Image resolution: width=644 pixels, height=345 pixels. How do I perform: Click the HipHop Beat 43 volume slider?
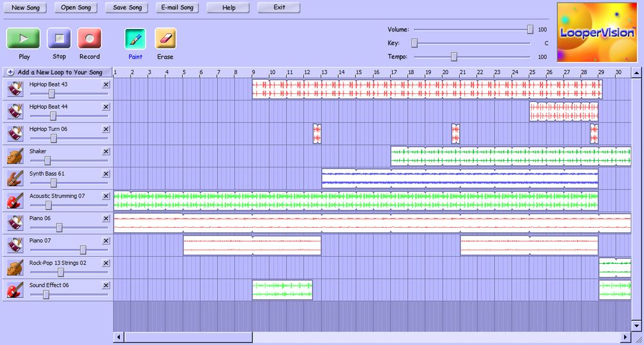(x=52, y=93)
